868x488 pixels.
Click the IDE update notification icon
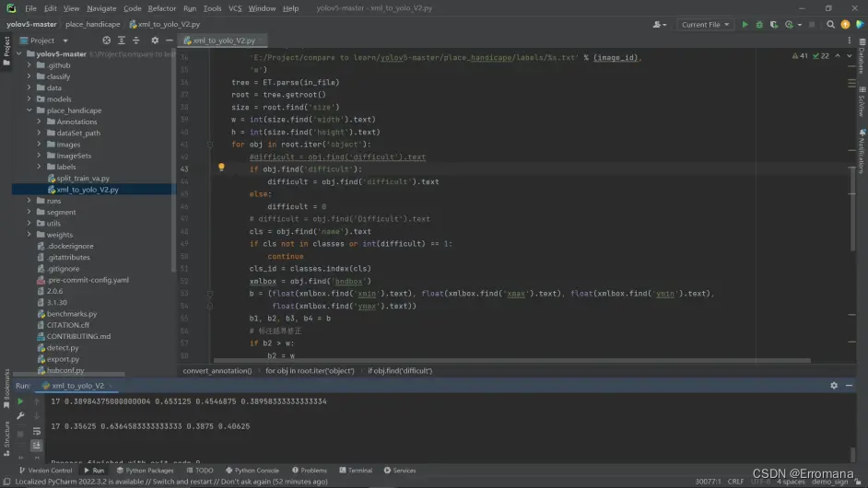[845, 24]
